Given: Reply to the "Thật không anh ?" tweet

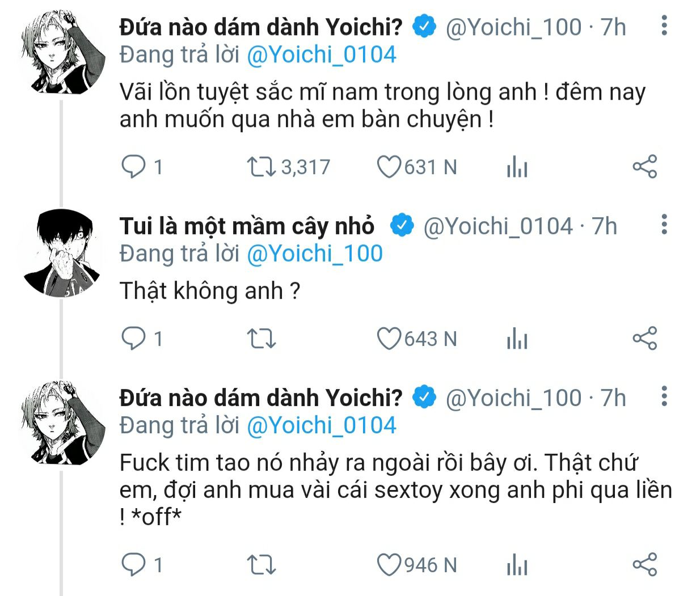Looking at the screenshot, I should (x=134, y=339).
